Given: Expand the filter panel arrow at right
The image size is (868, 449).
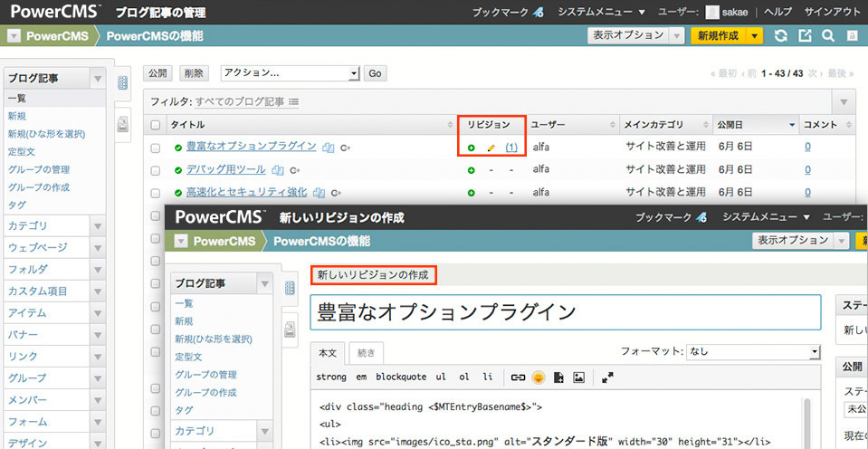Looking at the screenshot, I should coord(844,102).
